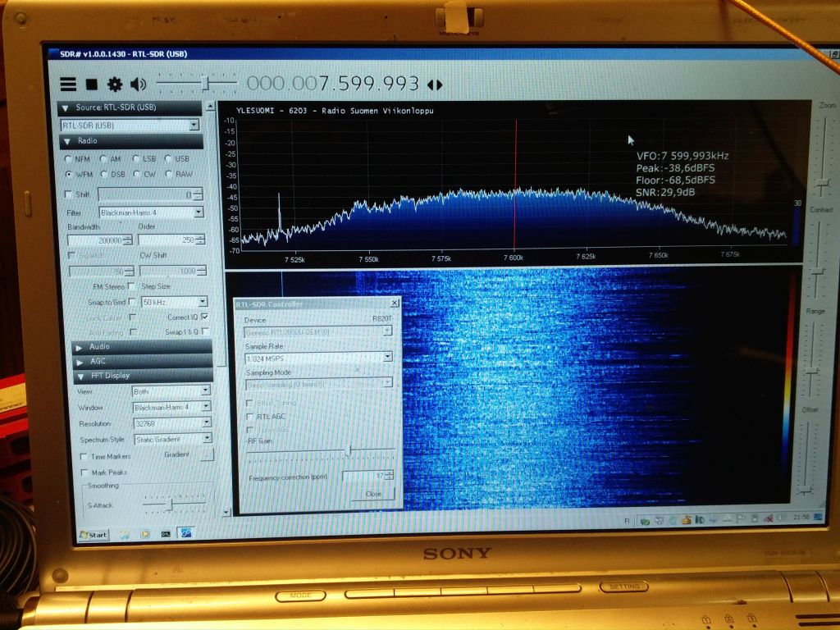The height and width of the screenshot is (630, 840).
Task: Select the WFM mode radio button
Action: click(x=69, y=174)
